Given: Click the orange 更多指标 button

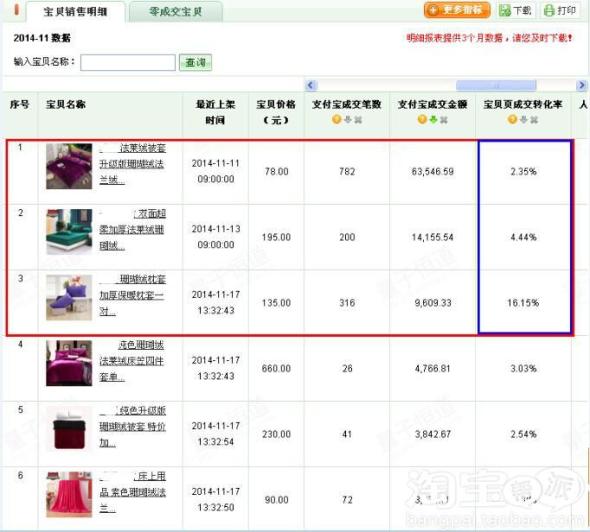Looking at the screenshot, I should [457, 10].
